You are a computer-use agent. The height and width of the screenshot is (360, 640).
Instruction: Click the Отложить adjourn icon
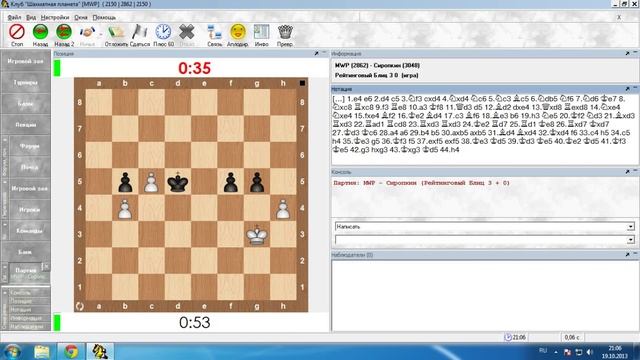coord(116,32)
